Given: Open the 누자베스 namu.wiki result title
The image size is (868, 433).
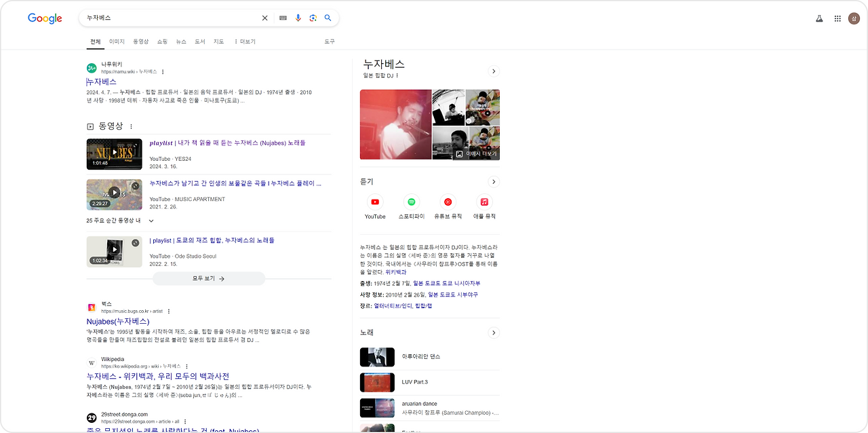Looking at the screenshot, I should 102,81.
